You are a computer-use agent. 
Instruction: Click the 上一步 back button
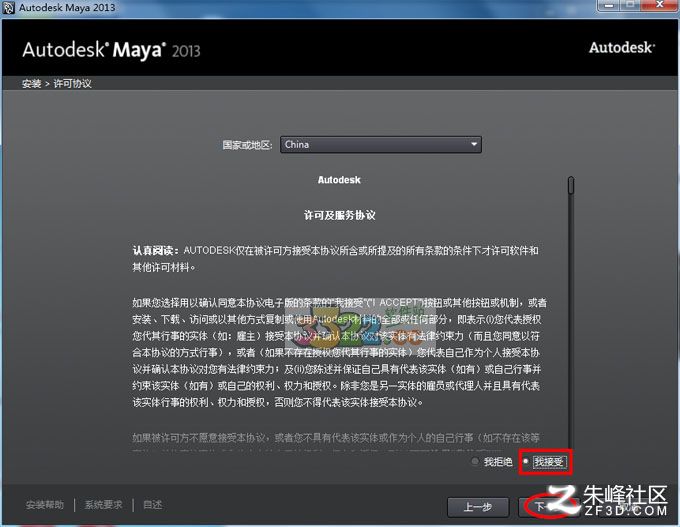[478, 507]
